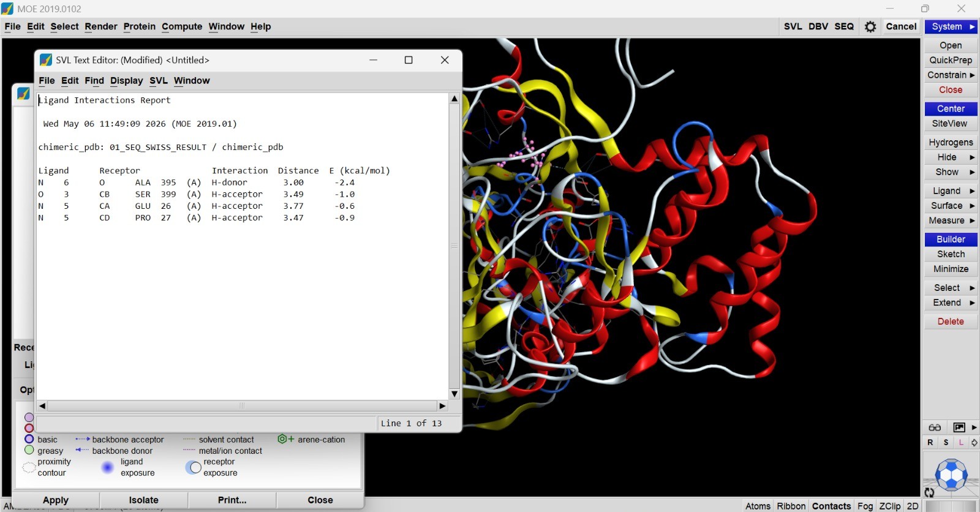
Task: Click the Center button
Action: [x=951, y=108]
